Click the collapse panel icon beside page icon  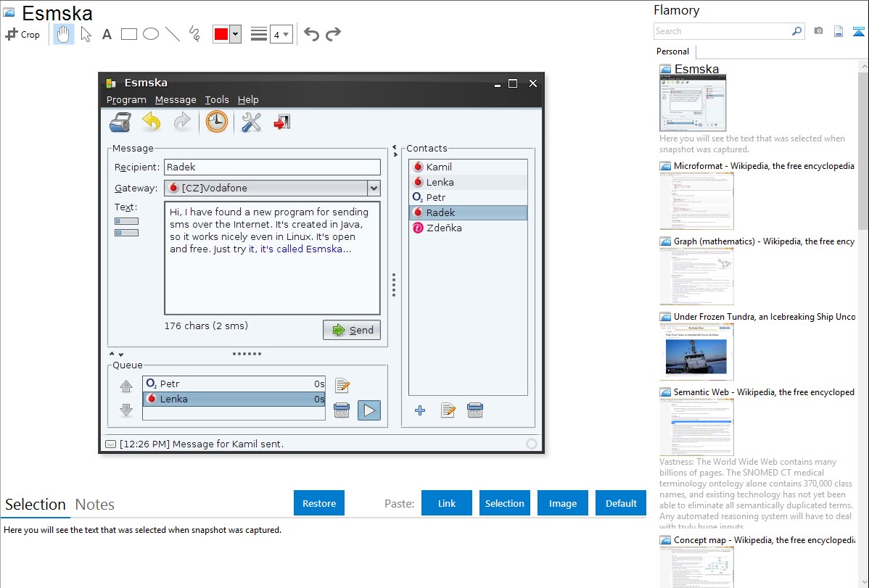coord(858,31)
